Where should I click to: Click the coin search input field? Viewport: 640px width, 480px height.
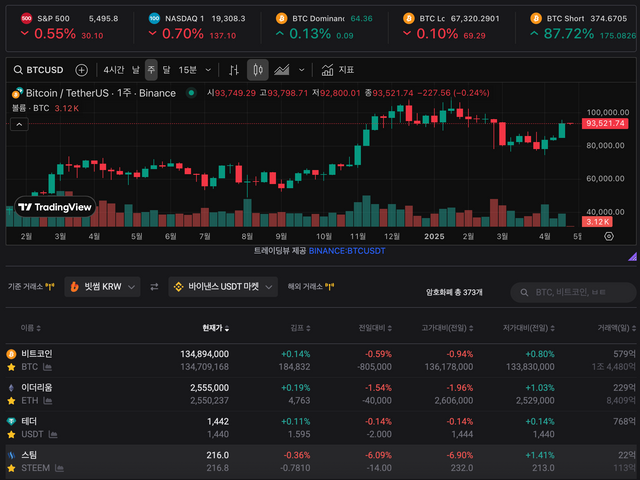tap(573, 292)
